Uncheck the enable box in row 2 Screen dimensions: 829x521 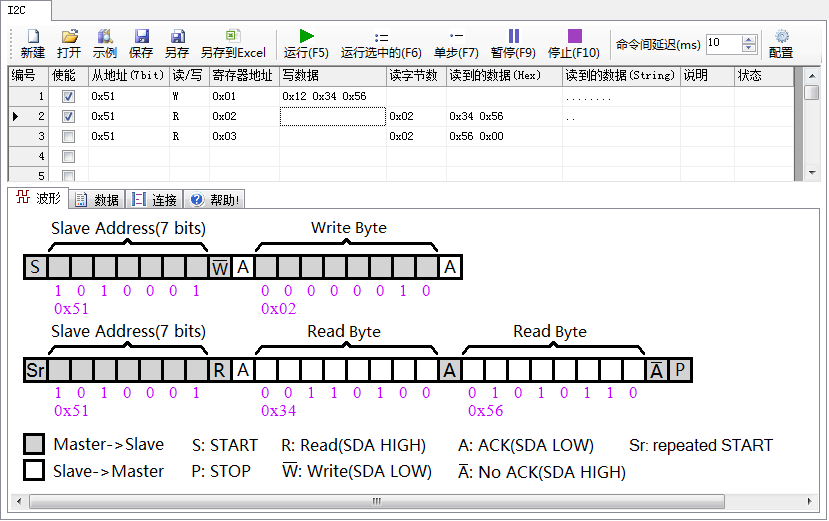click(68, 117)
